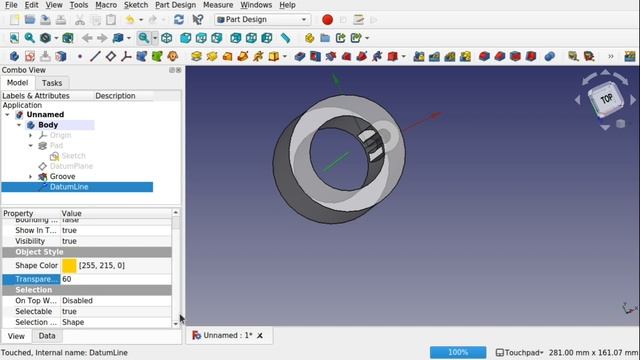640x360 pixels.
Task: Collapse the Body tree node
Action: point(19,125)
